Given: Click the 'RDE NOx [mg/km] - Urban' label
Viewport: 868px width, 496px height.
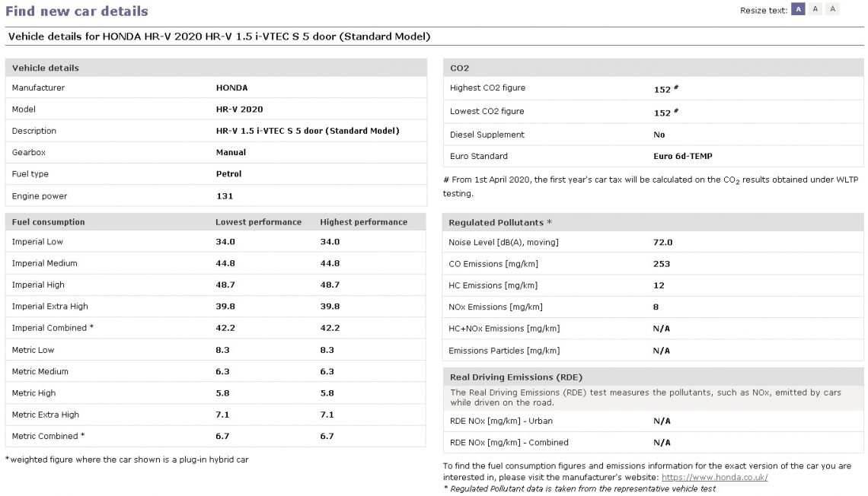Looking at the screenshot, I should pyautogui.click(x=500, y=421).
